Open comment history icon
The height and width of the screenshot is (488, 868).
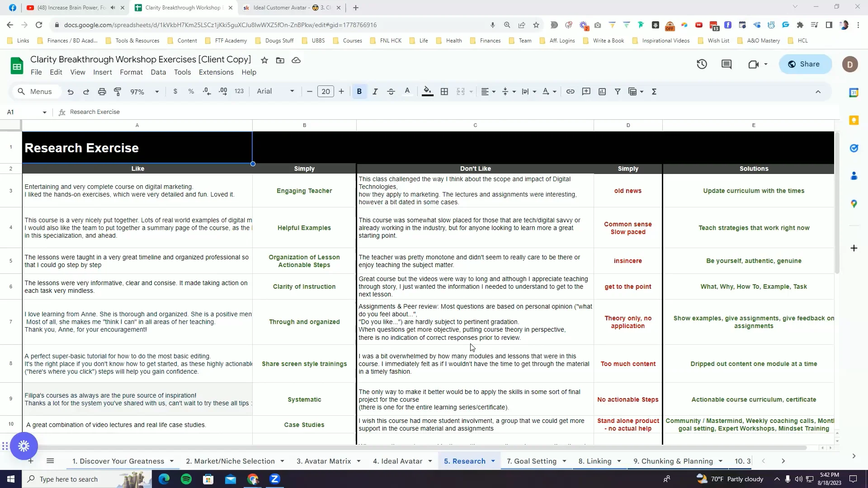click(x=726, y=64)
